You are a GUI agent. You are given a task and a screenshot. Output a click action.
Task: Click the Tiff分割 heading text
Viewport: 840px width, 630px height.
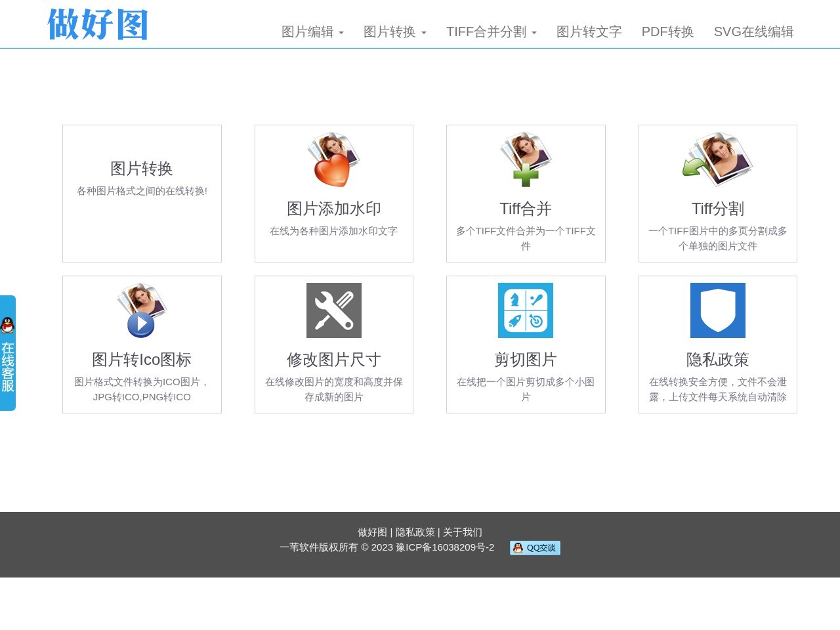click(718, 209)
